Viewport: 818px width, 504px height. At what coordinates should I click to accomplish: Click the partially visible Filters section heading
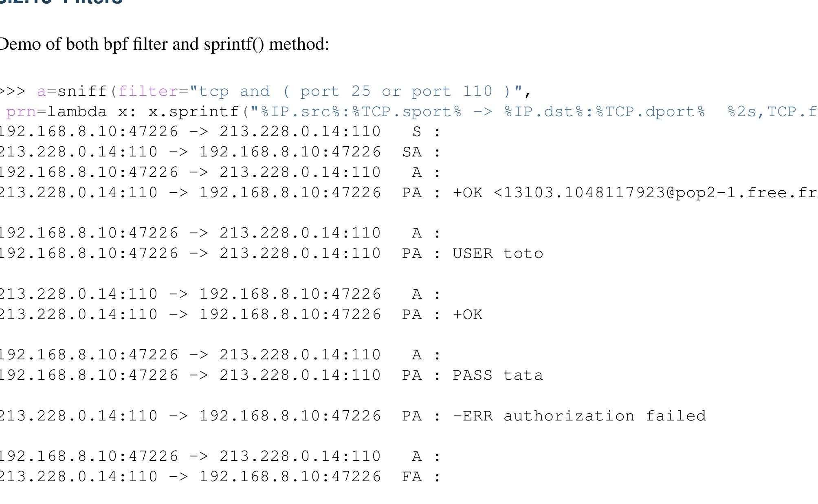(61, 2)
